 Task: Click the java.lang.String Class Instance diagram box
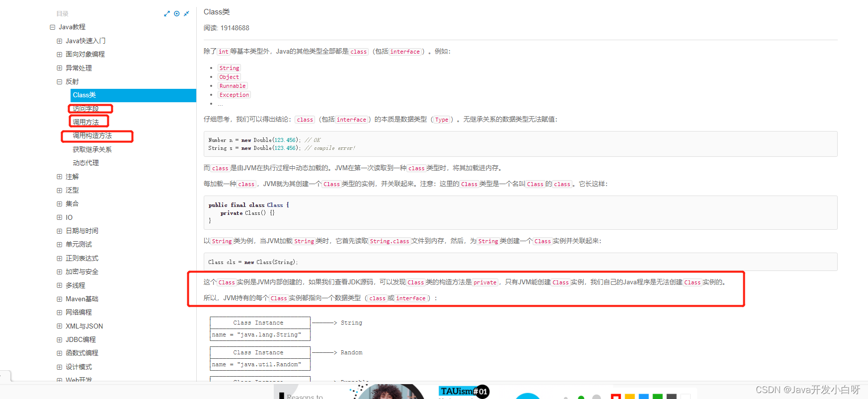[x=260, y=329]
